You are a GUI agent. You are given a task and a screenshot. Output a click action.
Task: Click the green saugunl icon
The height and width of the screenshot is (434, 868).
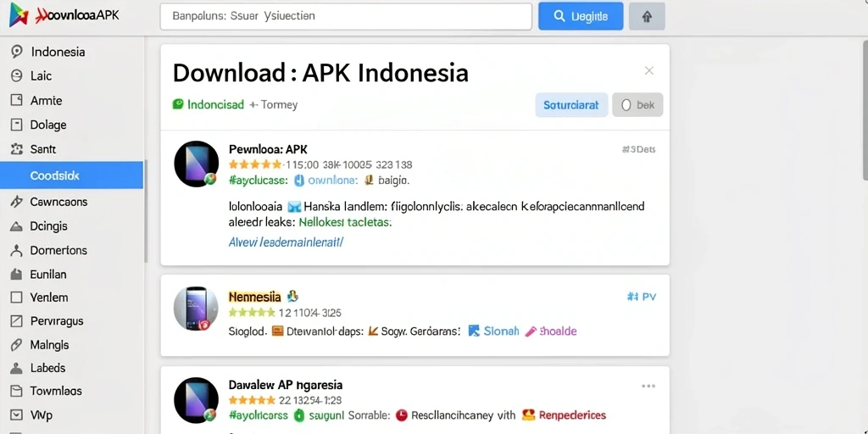pos(298,415)
